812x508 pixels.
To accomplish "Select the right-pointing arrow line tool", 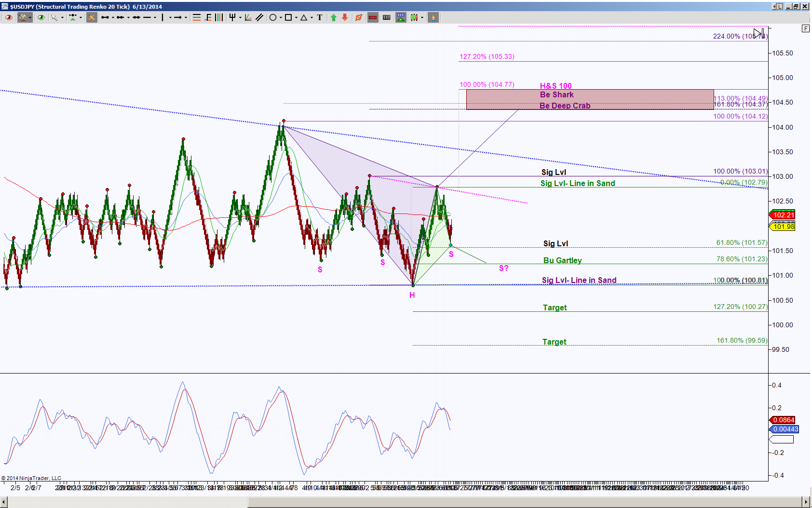I will coord(178,17).
